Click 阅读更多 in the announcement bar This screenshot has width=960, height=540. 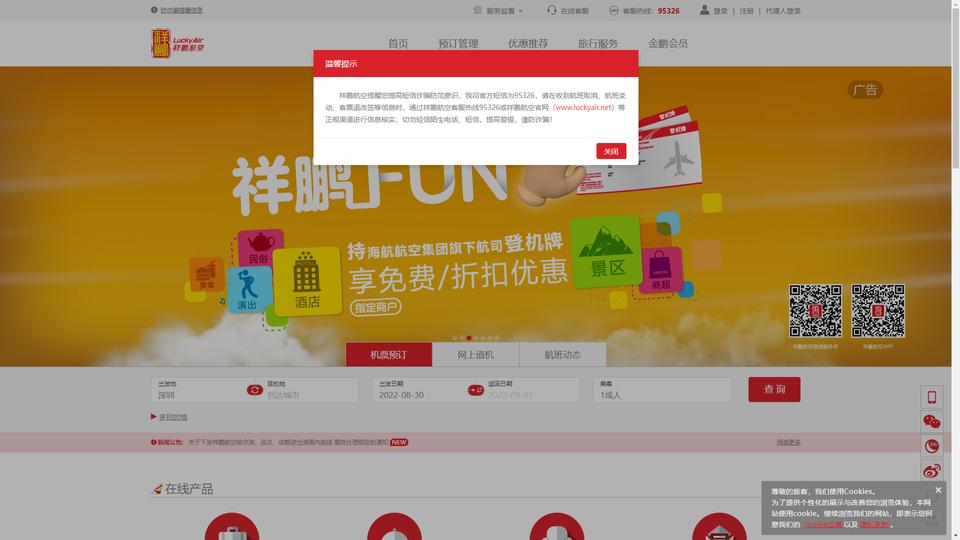pyautogui.click(x=789, y=442)
